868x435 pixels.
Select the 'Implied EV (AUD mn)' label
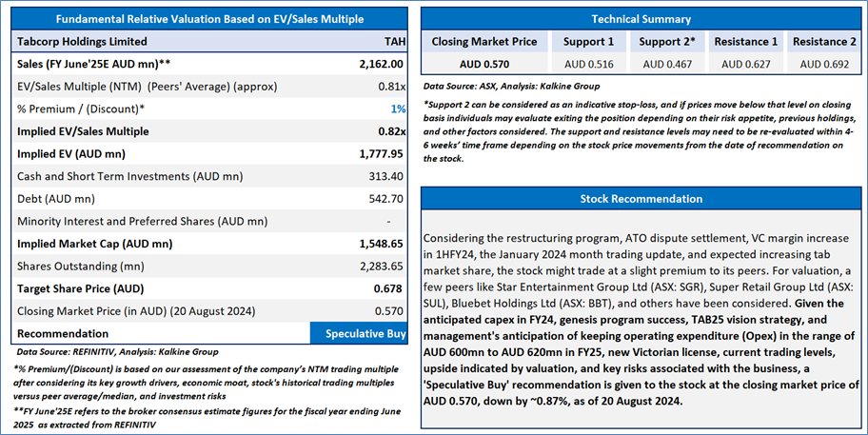tap(70, 154)
